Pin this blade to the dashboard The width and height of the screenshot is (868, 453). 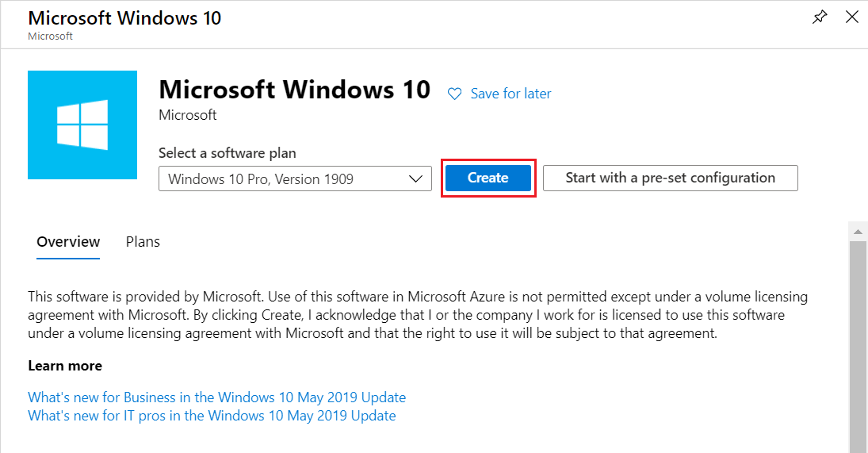[x=820, y=17]
